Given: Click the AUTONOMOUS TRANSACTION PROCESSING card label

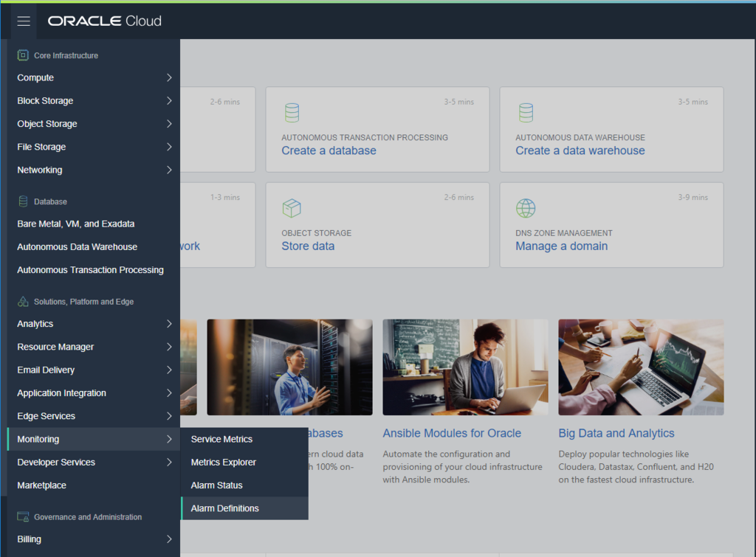Looking at the screenshot, I should point(365,138).
